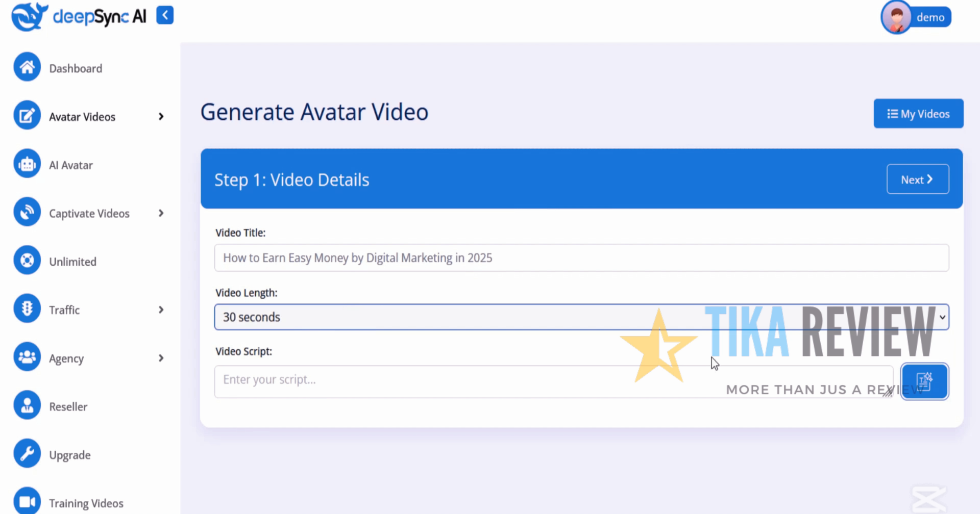
Task: Click the Video Script label
Action: [243, 351]
